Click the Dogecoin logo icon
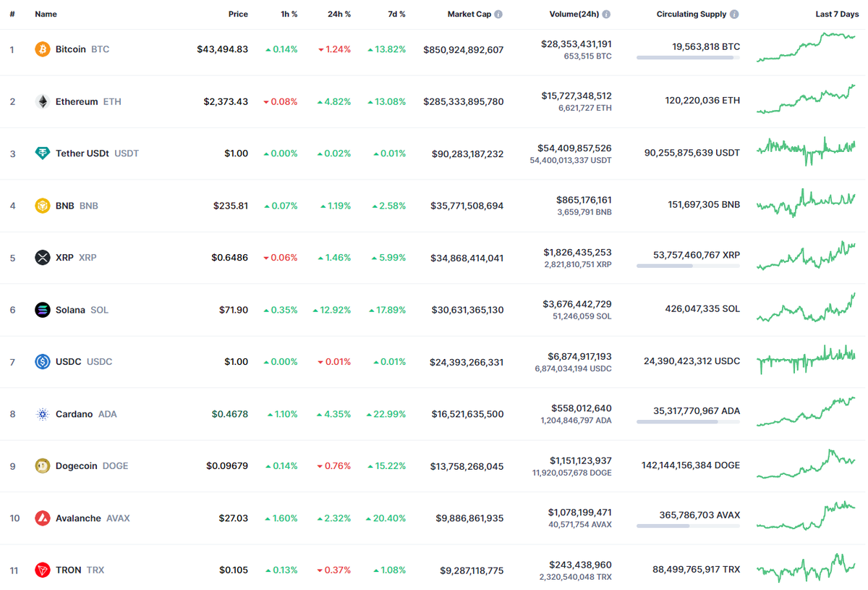The height and width of the screenshot is (590, 868). click(43, 465)
